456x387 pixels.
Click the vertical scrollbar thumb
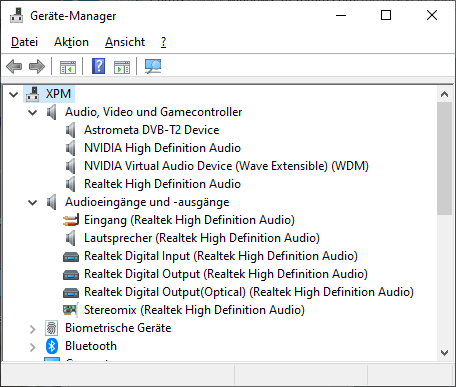444,159
